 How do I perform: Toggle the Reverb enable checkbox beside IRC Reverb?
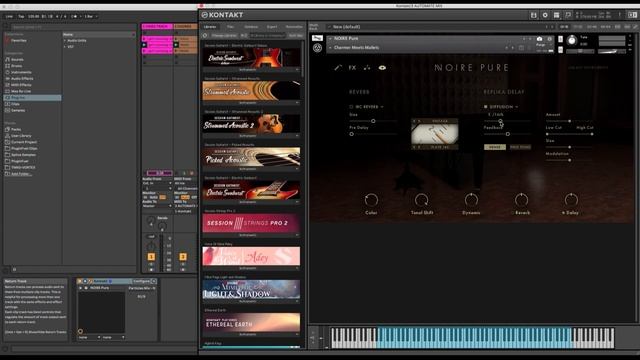click(351, 107)
